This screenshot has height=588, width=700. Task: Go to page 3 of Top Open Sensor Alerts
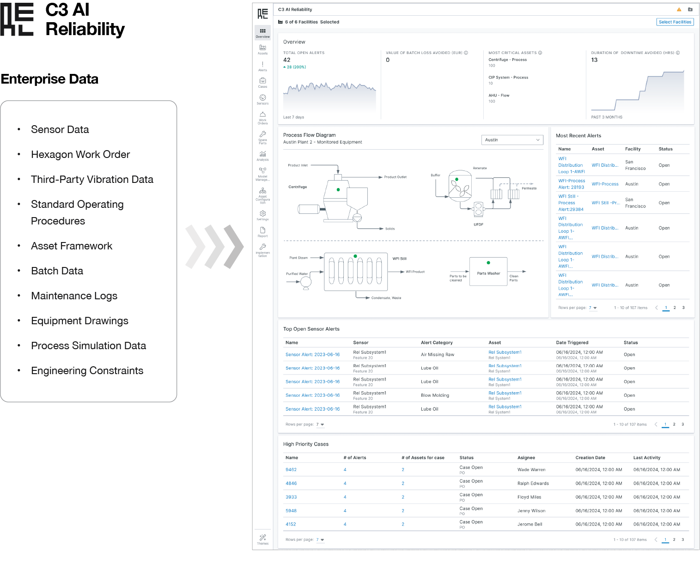coord(683,424)
